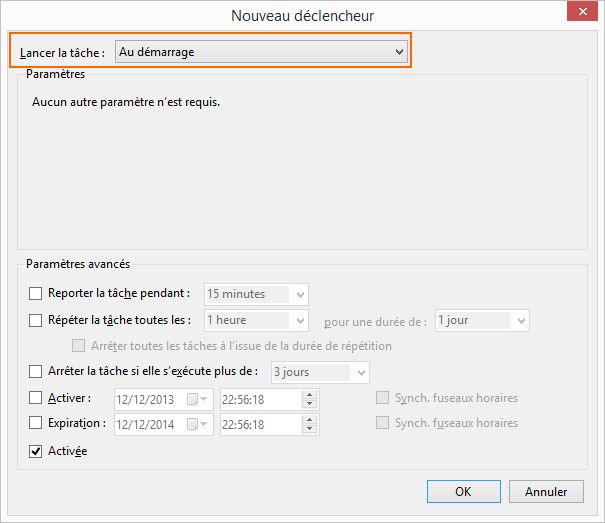
Task: Increase the Expiration time with up arrow
Action: (x=309, y=420)
